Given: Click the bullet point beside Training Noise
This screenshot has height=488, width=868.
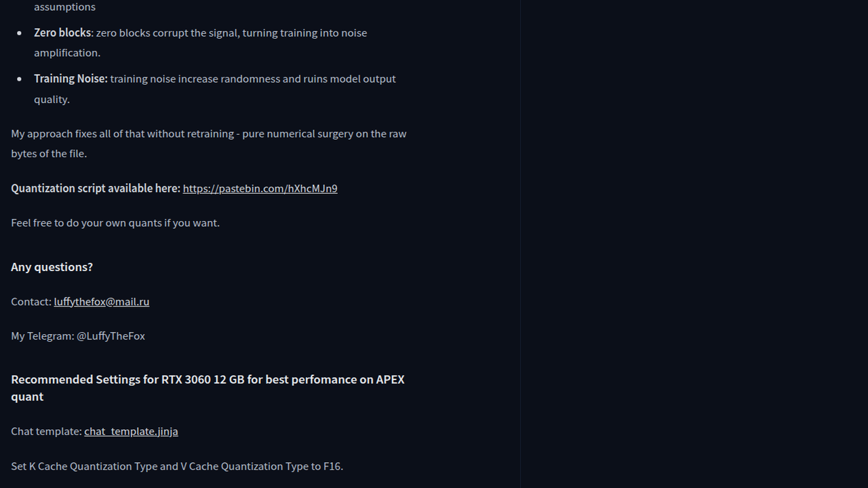Looking at the screenshot, I should coord(19,79).
